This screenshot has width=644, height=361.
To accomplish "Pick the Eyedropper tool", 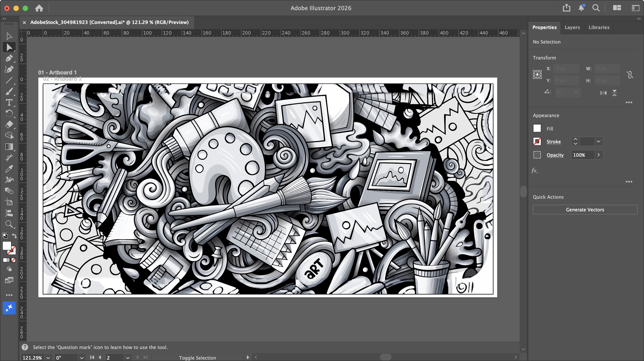I will point(9,169).
